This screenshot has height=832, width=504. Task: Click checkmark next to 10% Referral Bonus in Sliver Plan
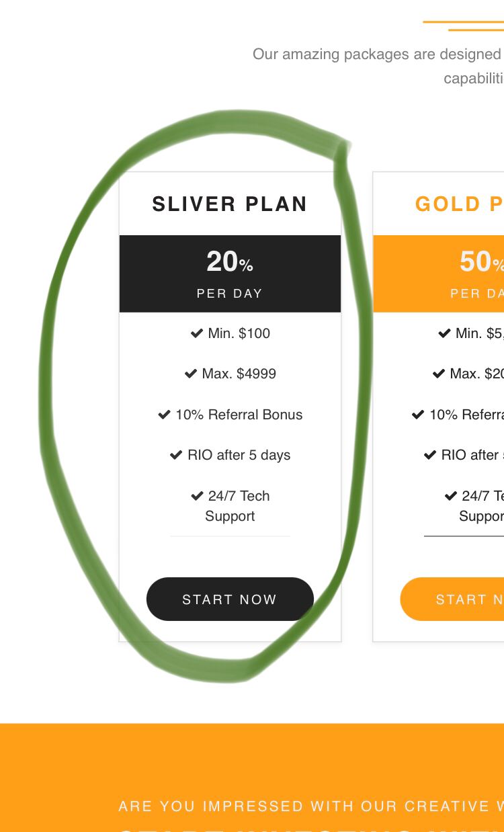click(164, 415)
